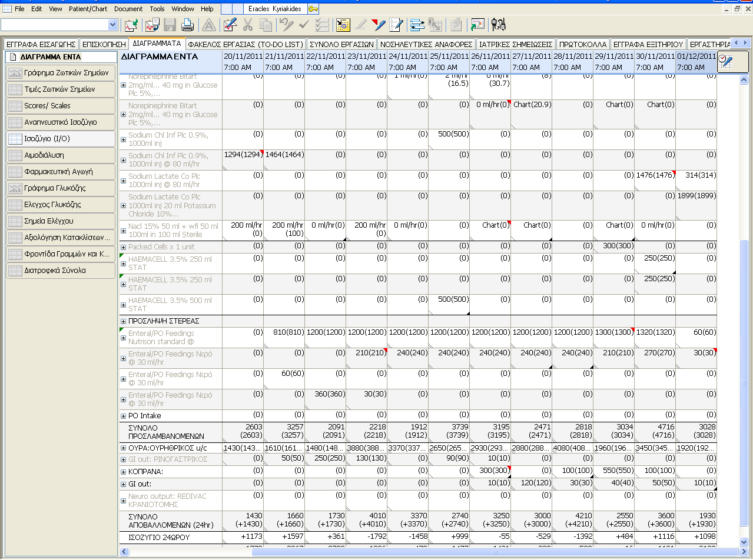This screenshot has height=560, width=753.
Task: Expand the ΟΥΡΑ:ΟΥΡΗΘΡΙΚΟΣ u/c row
Action: [x=123, y=449]
